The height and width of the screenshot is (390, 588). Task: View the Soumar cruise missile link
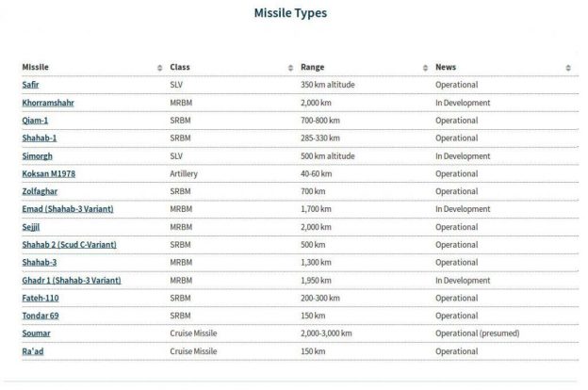pos(37,333)
